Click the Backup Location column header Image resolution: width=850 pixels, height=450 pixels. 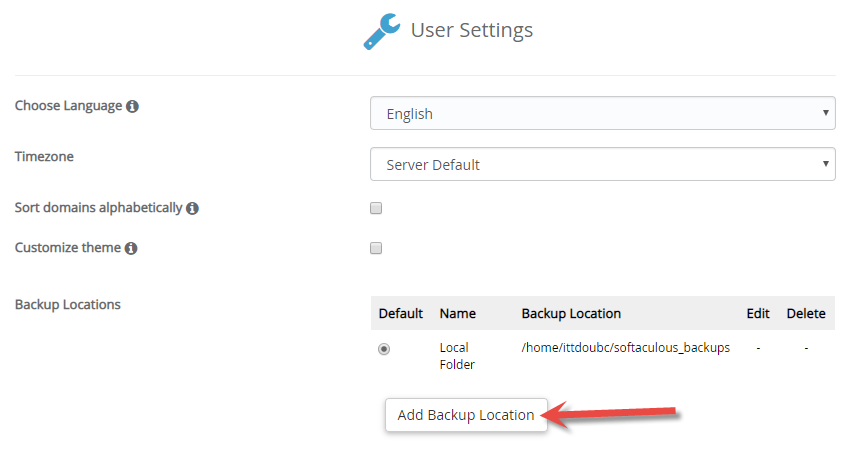coord(571,313)
